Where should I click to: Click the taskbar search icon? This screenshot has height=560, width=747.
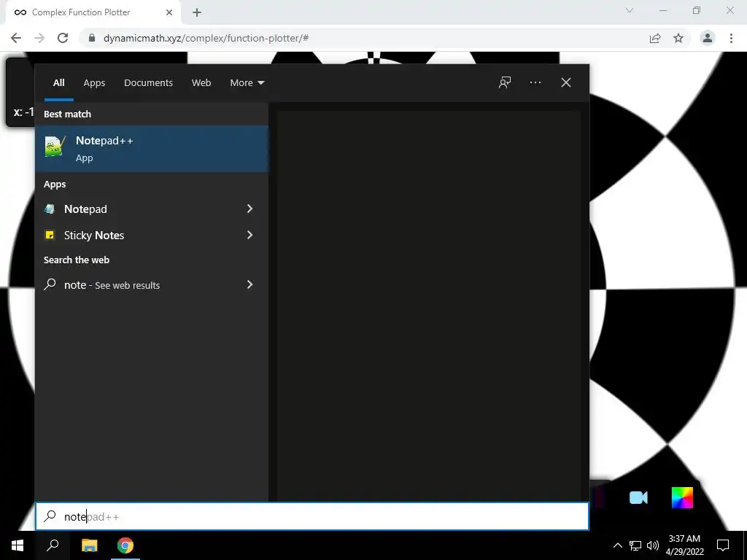pos(53,545)
